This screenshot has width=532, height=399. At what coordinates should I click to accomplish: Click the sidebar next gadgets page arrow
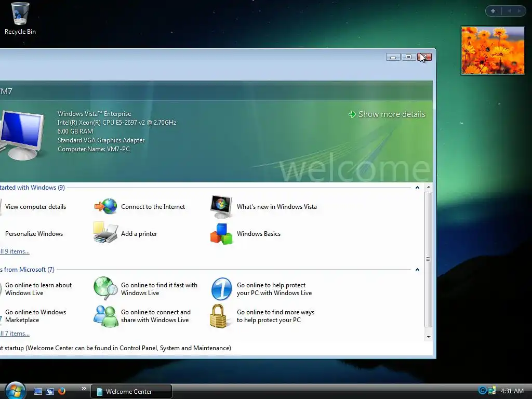pos(519,11)
